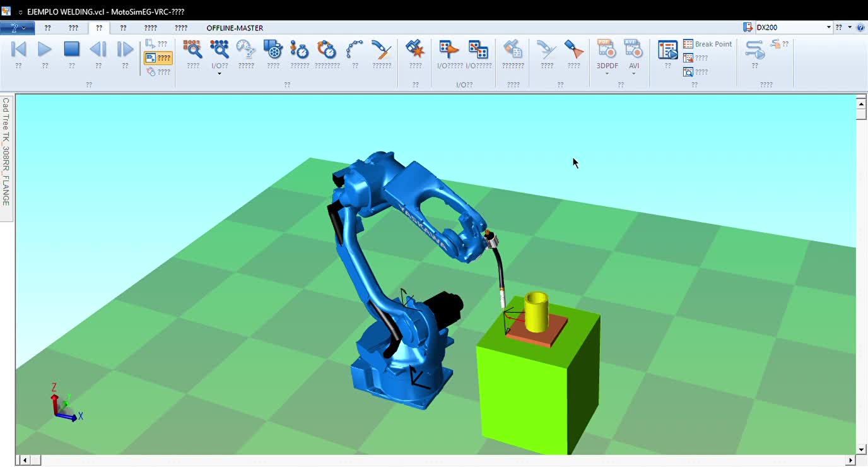
Task: Open the B001 variable monitor magnifier icon
Action: (x=192, y=49)
